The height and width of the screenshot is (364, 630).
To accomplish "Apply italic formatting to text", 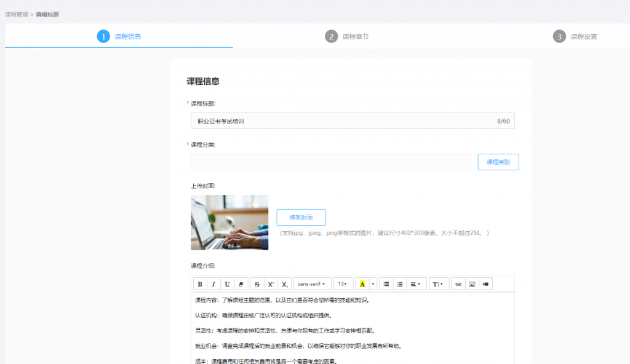I will tap(213, 284).
